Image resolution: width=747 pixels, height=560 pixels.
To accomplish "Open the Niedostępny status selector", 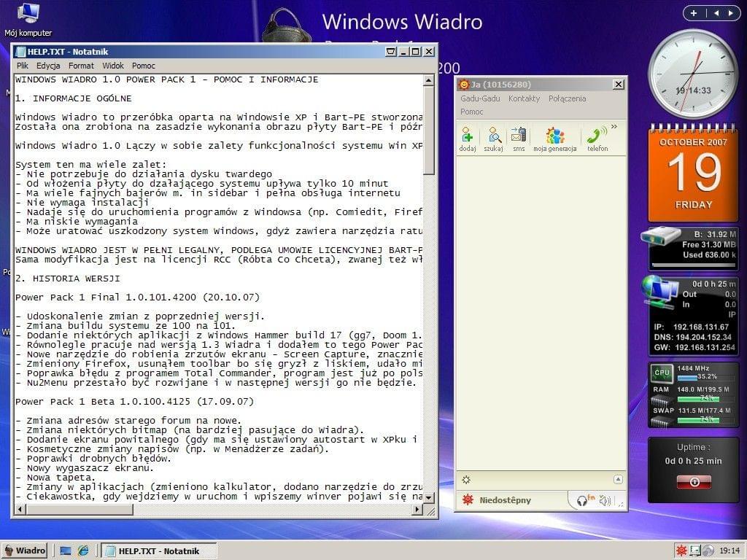I will [x=505, y=500].
